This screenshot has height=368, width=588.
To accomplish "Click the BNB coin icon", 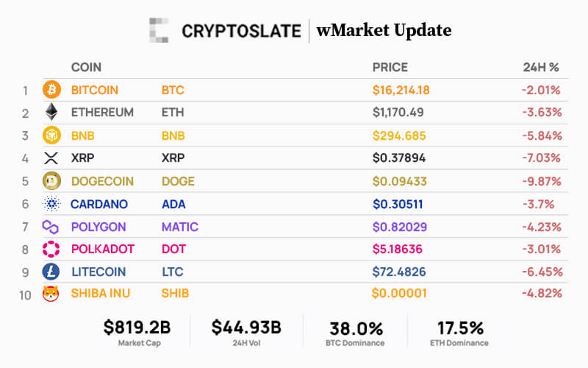I will click(x=51, y=135).
